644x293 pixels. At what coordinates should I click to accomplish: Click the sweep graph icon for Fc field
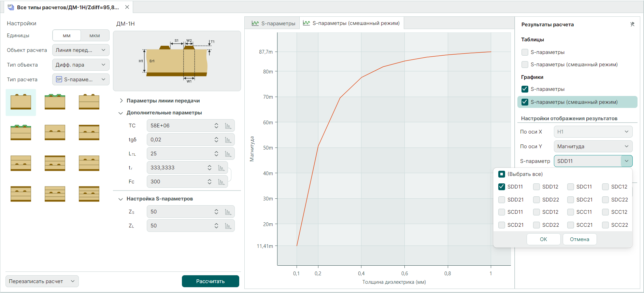pyautogui.click(x=221, y=182)
